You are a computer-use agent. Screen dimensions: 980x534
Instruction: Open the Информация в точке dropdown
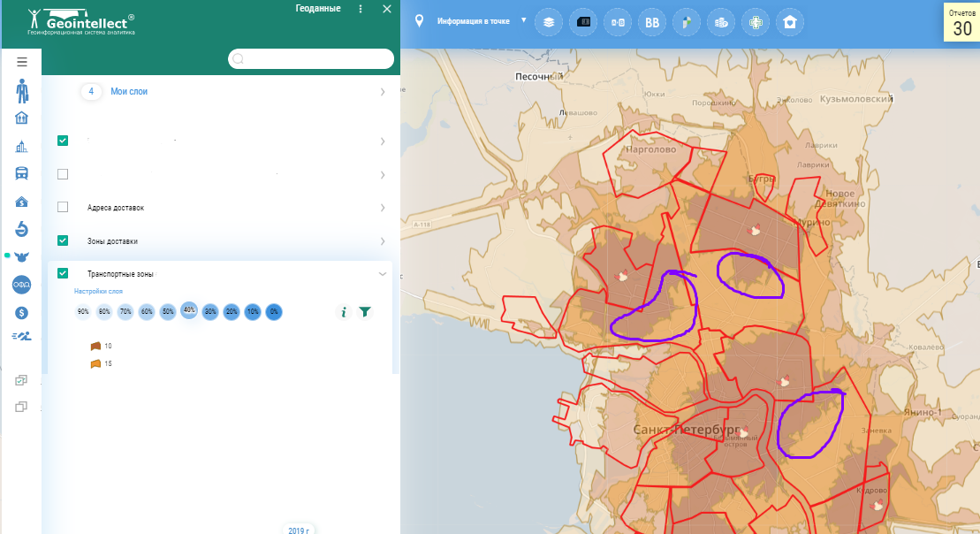pos(523,20)
